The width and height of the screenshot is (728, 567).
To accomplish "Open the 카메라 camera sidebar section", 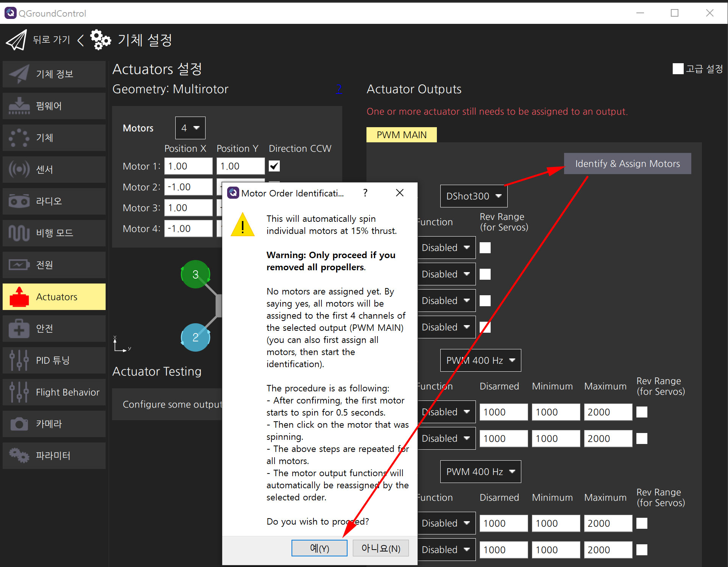I will (54, 424).
